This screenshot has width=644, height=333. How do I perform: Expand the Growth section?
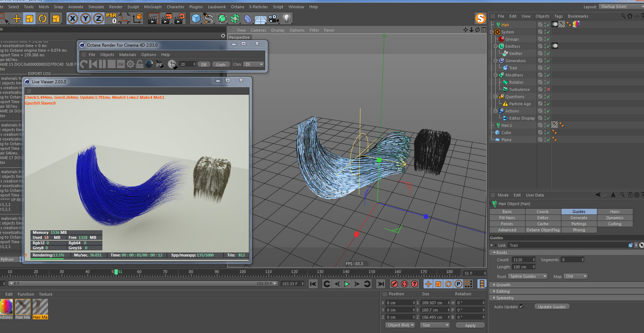pos(503,285)
